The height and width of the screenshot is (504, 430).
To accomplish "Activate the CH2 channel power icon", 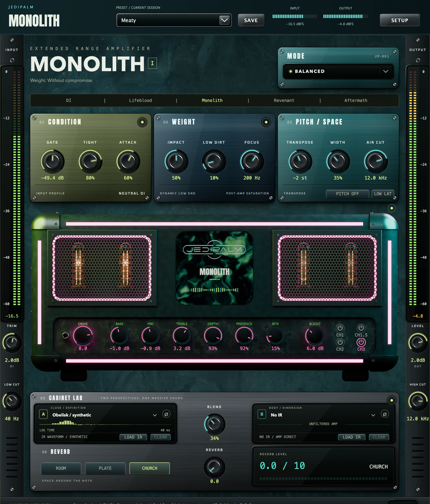I will pyautogui.click(x=340, y=342).
